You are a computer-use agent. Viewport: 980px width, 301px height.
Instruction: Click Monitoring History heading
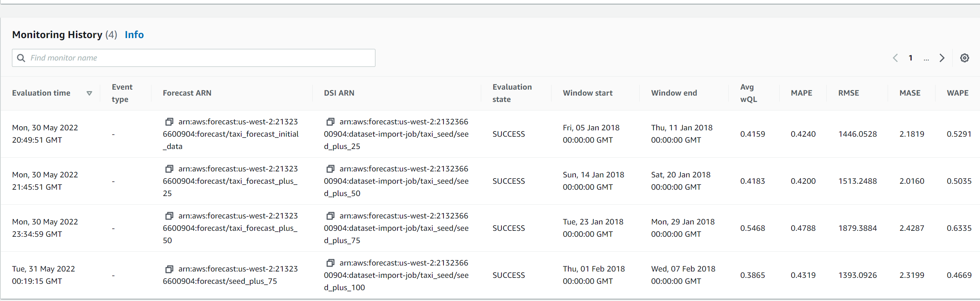pyautogui.click(x=57, y=35)
